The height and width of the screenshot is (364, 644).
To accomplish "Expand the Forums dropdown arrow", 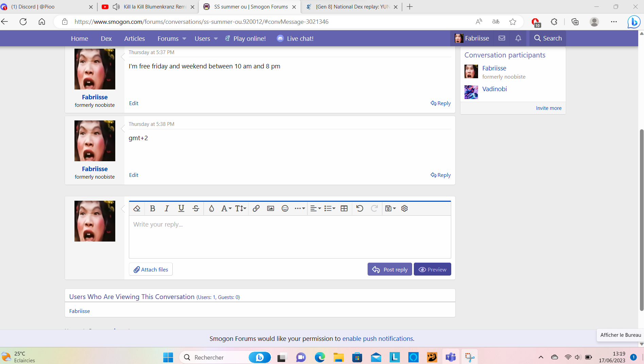I will pyautogui.click(x=184, y=39).
